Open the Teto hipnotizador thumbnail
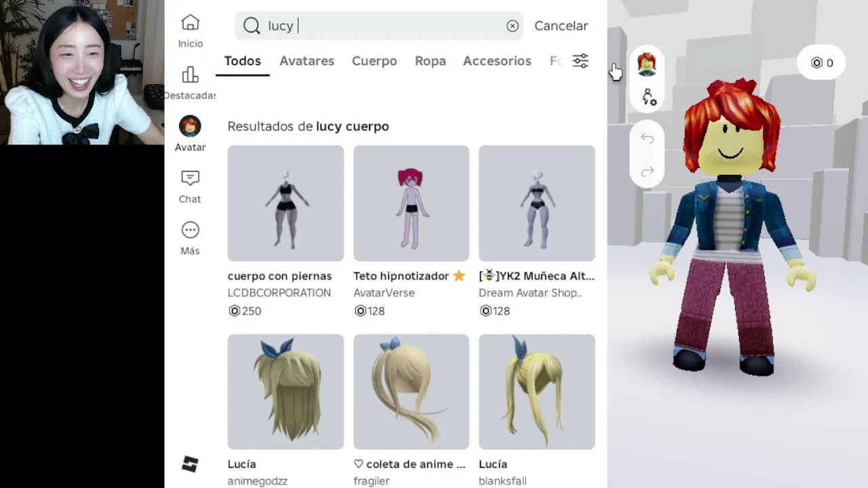Viewport: 868px width, 488px height. coord(411,203)
